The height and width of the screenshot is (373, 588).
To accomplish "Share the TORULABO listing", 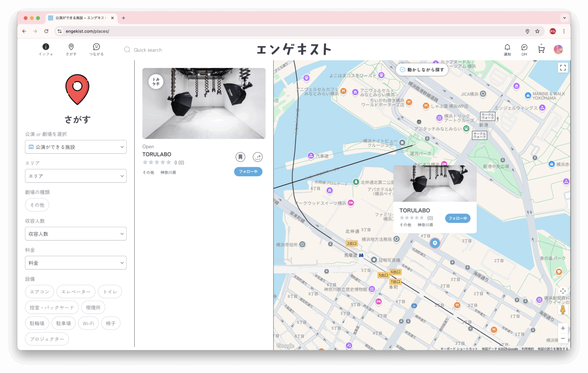I will (x=258, y=157).
